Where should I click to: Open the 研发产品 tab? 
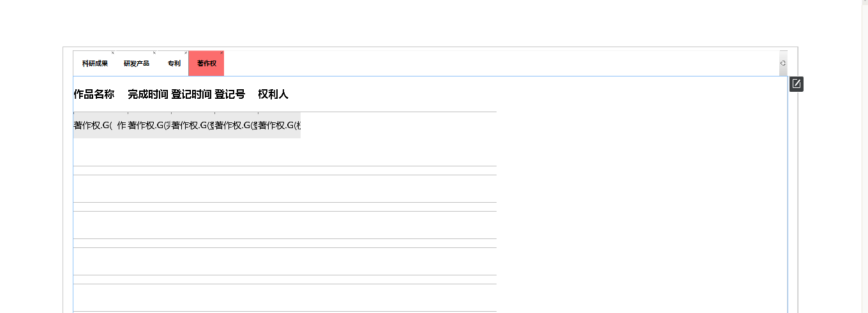point(136,64)
